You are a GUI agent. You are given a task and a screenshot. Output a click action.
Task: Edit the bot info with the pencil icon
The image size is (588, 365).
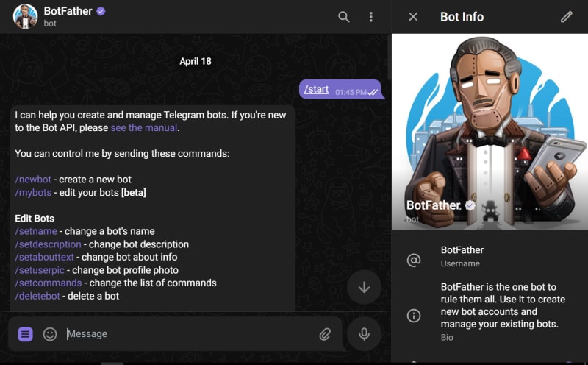(x=566, y=17)
